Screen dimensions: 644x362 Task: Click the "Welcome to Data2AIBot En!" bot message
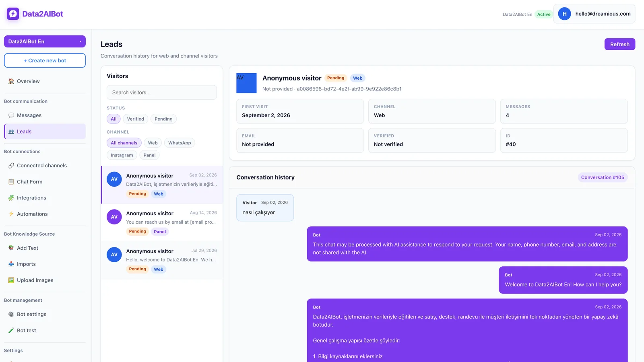563,280
